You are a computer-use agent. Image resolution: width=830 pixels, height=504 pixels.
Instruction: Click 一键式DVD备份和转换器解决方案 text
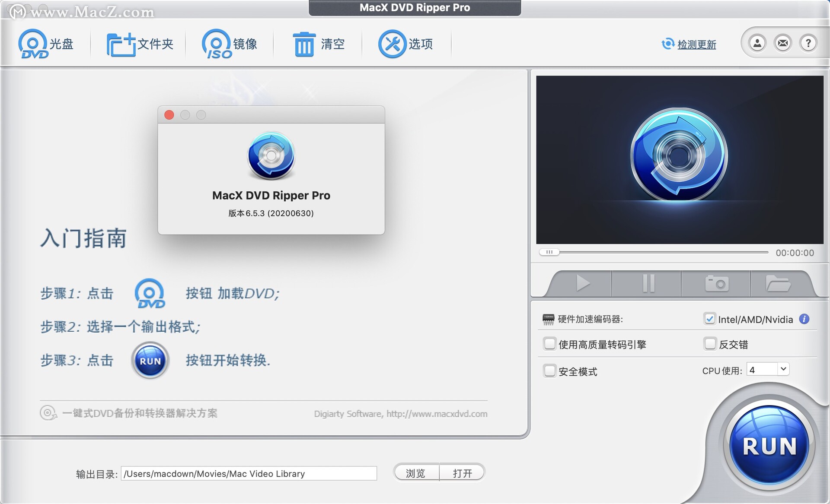(140, 413)
